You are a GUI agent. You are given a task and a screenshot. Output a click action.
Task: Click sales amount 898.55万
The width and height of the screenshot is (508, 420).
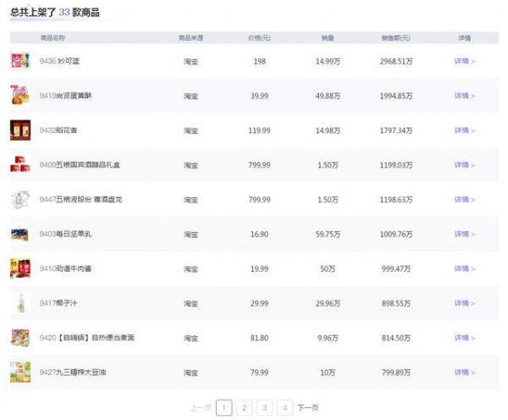pos(396,303)
